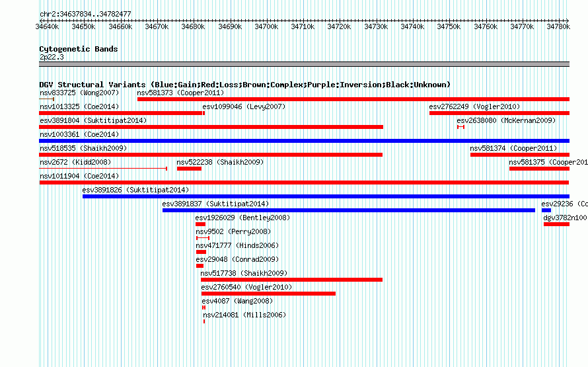Select nsv1011904 (Coe2014) loss bar
This screenshot has width=588, height=367.
(x=304, y=183)
